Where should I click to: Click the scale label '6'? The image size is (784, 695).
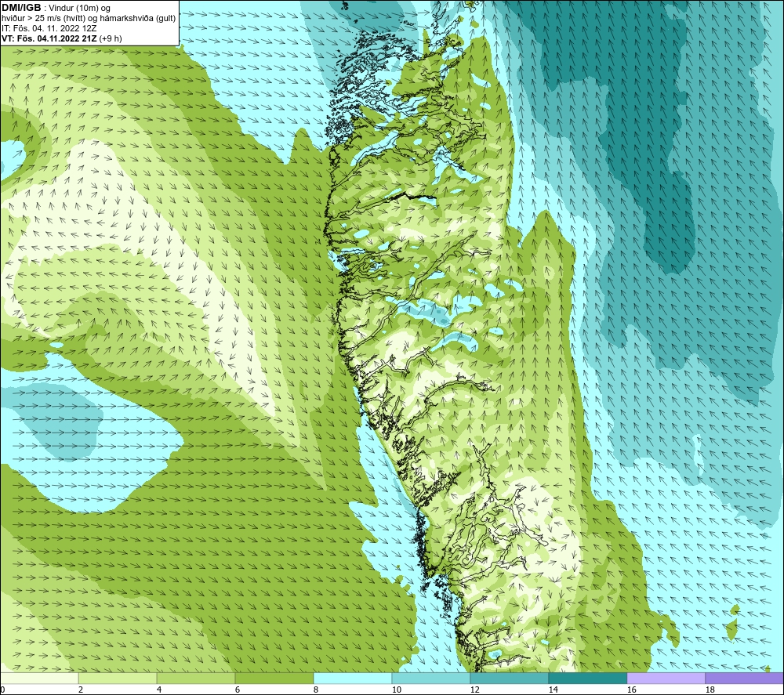coord(237,690)
